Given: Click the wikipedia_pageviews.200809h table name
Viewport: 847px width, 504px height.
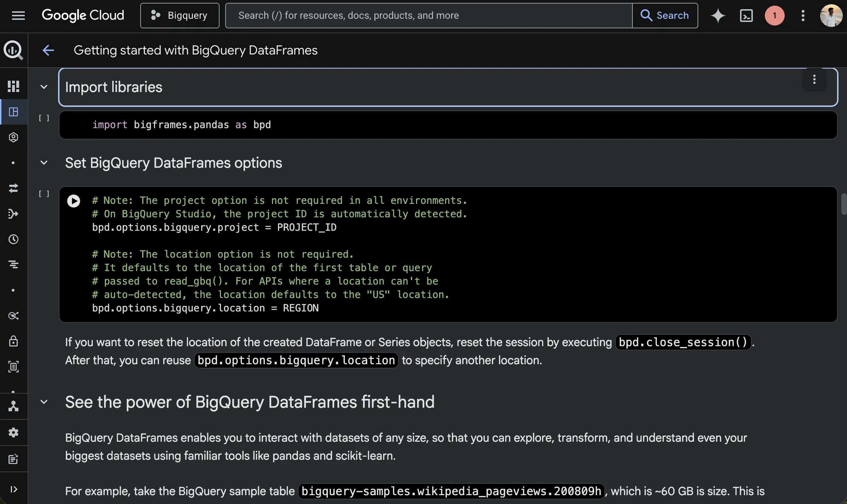Looking at the screenshot, I should coord(451,491).
